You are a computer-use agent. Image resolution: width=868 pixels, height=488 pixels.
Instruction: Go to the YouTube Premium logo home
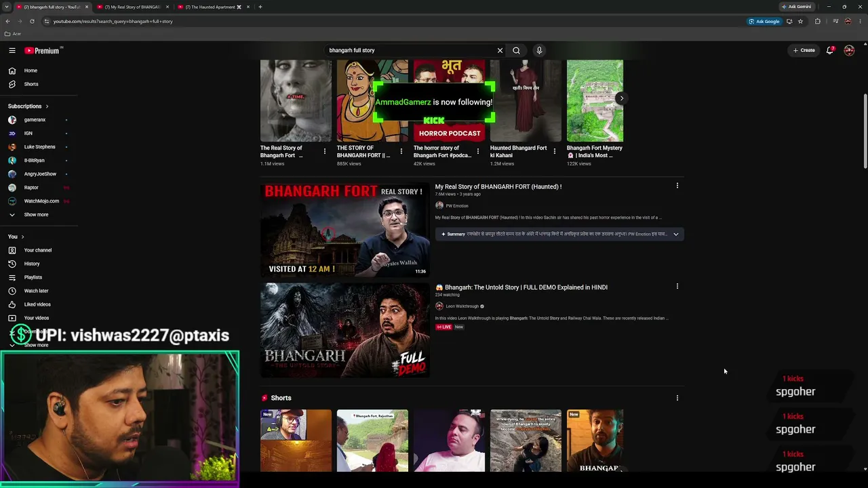42,50
